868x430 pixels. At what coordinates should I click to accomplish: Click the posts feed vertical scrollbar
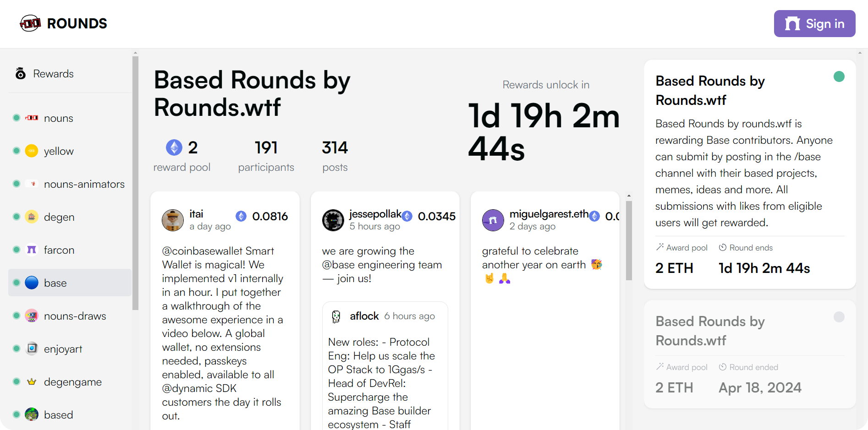tap(629, 240)
